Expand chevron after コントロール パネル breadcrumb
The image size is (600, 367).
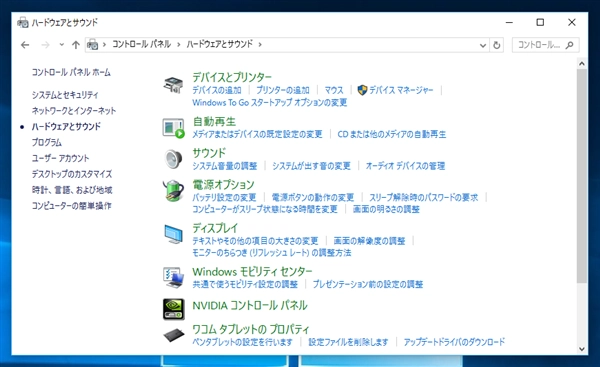pyautogui.click(x=179, y=45)
